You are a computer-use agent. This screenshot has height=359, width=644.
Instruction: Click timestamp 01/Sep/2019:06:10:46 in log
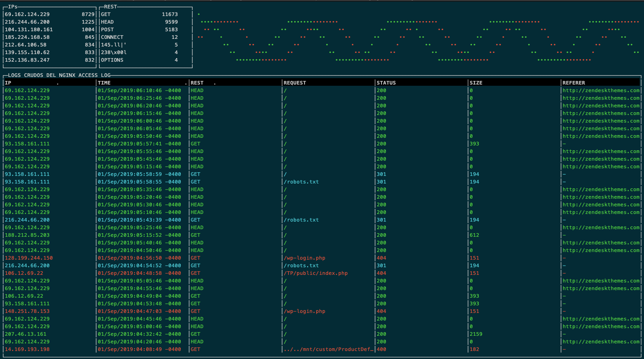coord(139,90)
